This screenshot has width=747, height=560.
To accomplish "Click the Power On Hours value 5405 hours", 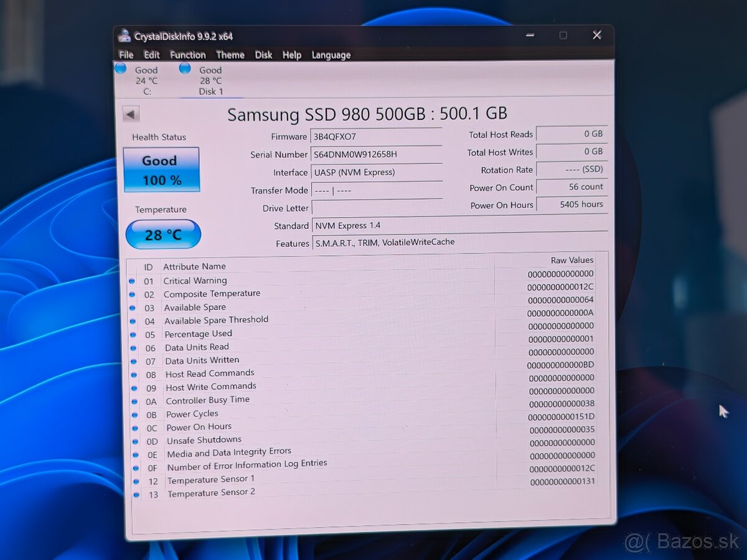I will (x=571, y=204).
